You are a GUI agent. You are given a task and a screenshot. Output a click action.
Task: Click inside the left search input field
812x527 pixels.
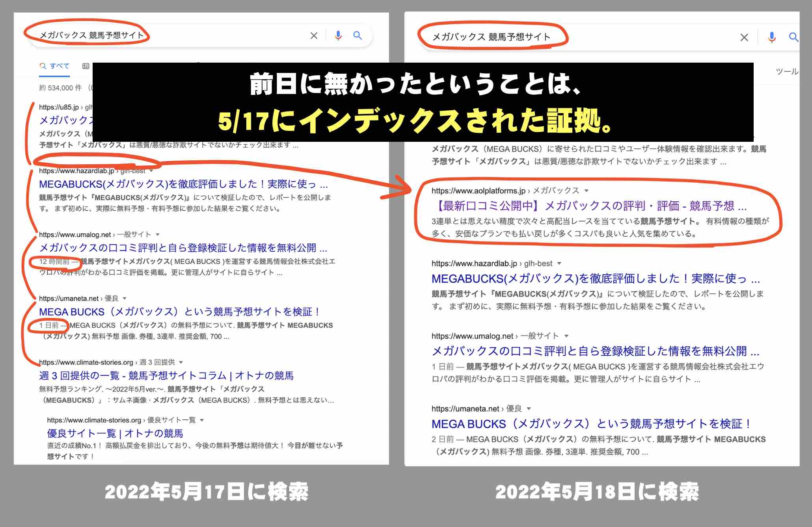pos(158,35)
